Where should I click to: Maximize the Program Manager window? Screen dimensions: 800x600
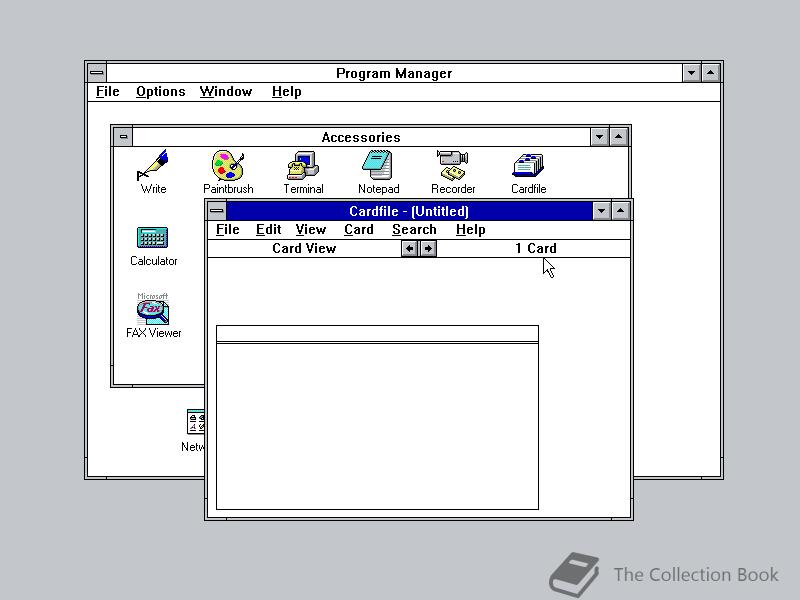[710, 73]
